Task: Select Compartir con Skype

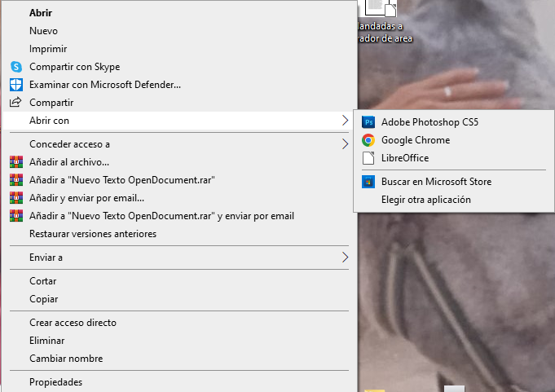Action: (180, 67)
